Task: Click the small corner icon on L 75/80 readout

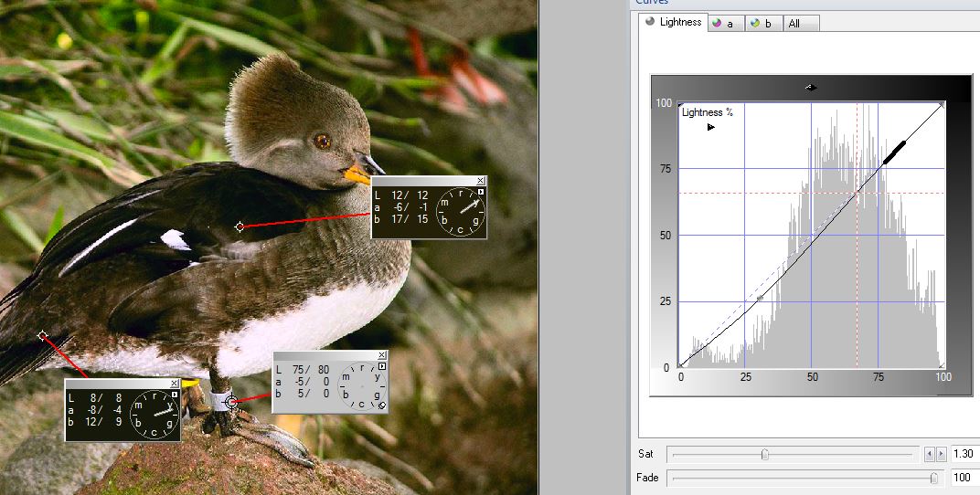Action: point(382,405)
